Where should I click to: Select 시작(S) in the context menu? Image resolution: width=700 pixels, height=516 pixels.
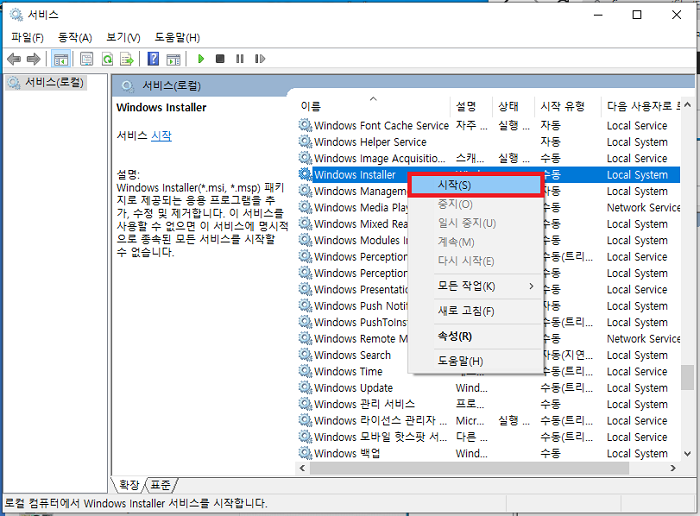pos(474,185)
